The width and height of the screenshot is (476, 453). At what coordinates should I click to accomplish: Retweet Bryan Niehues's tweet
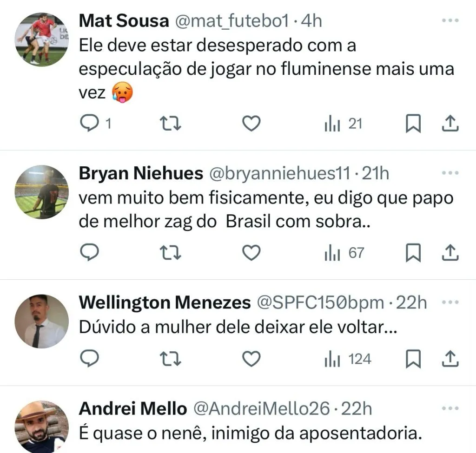tap(170, 253)
